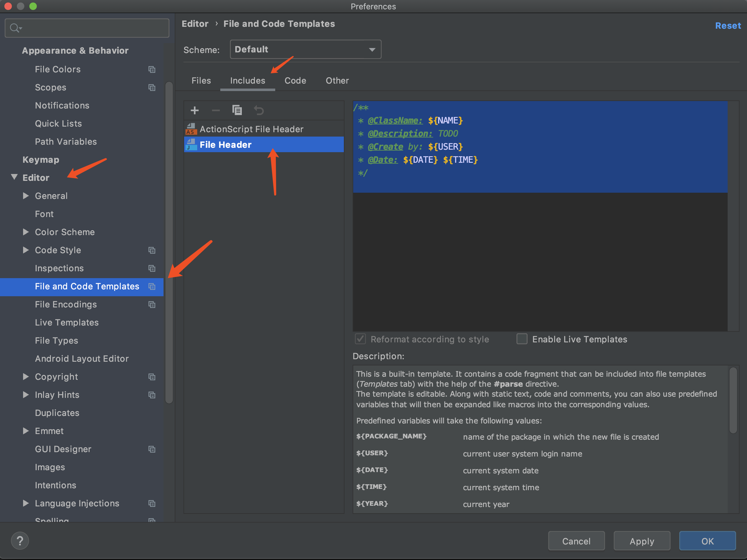This screenshot has height=560, width=747.
Task: Collapse the Editor tree section
Action: coord(14,177)
